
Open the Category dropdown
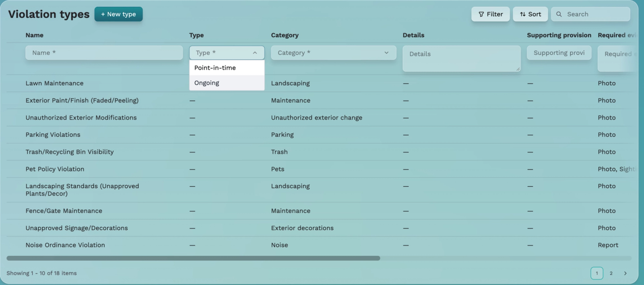tap(334, 53)
